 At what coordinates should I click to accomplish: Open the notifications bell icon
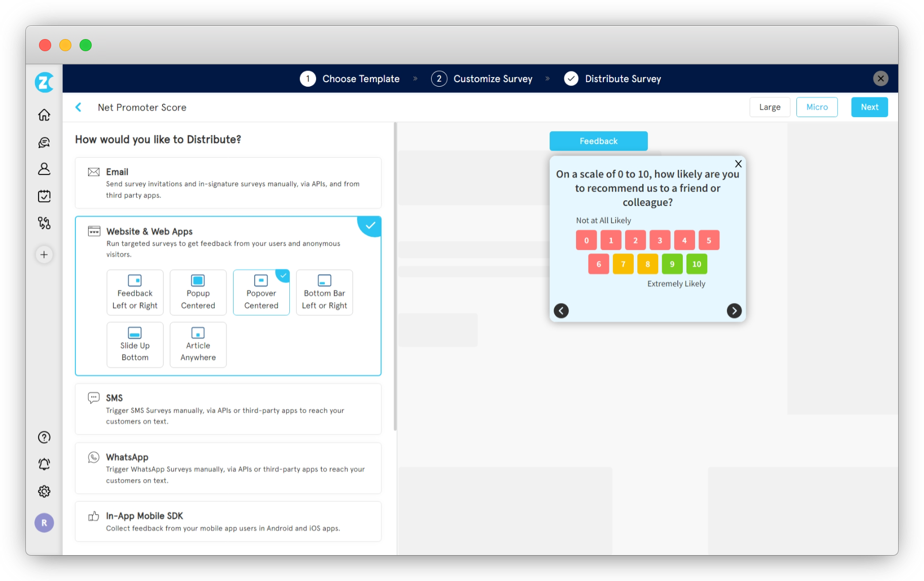tap(44, 464)
